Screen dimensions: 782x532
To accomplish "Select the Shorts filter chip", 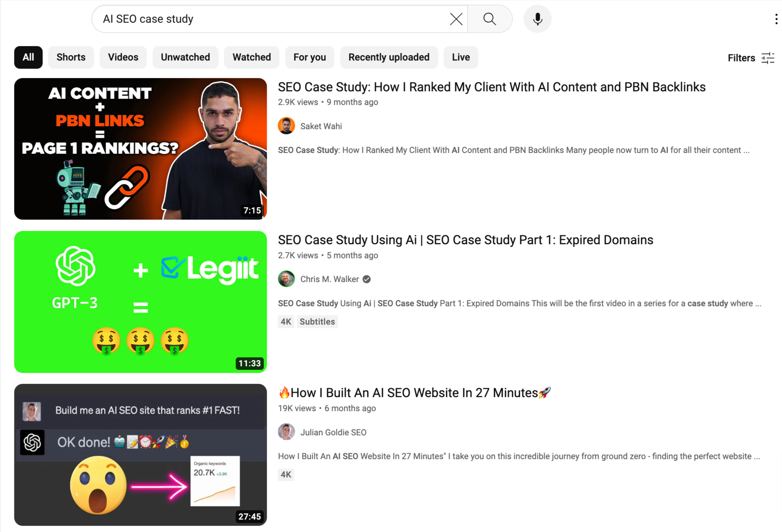I will coord(71,57).
